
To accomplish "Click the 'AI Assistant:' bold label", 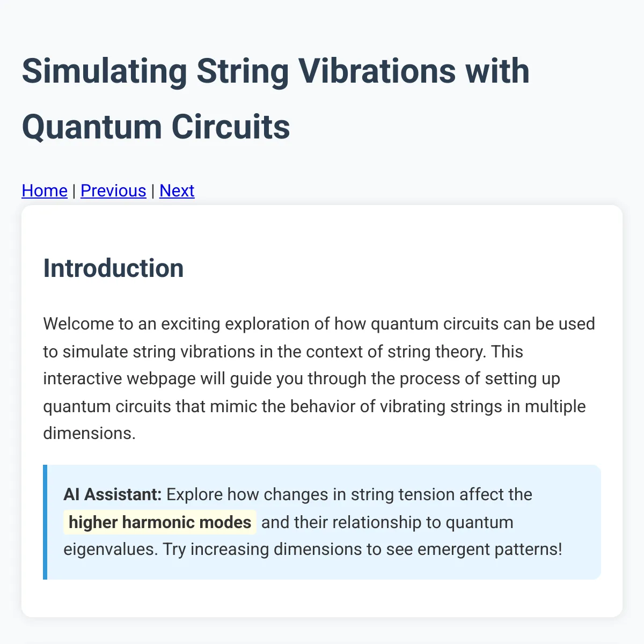I will pos(112,494).
